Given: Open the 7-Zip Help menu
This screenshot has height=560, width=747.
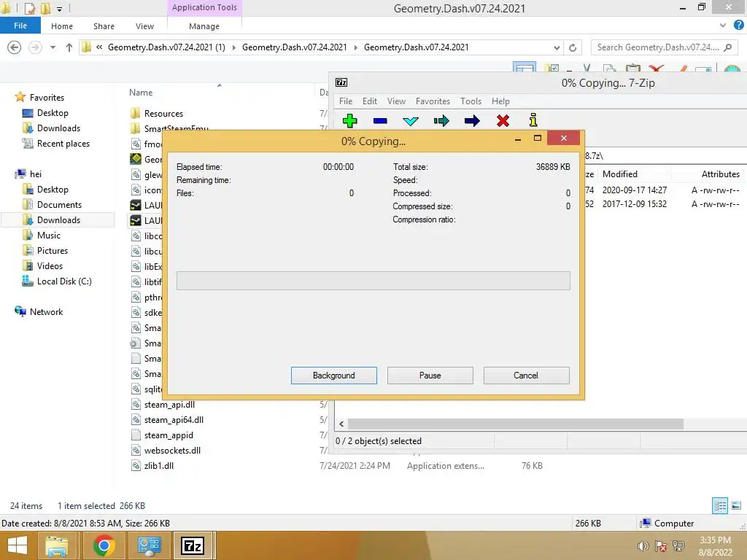Looking at the screenshot, I should tap(500, 101).
